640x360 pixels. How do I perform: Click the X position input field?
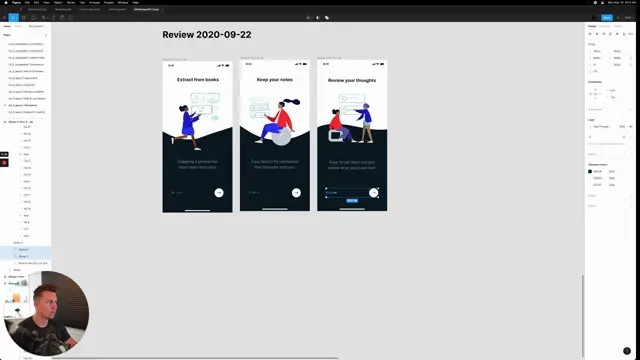coord(596,51)
